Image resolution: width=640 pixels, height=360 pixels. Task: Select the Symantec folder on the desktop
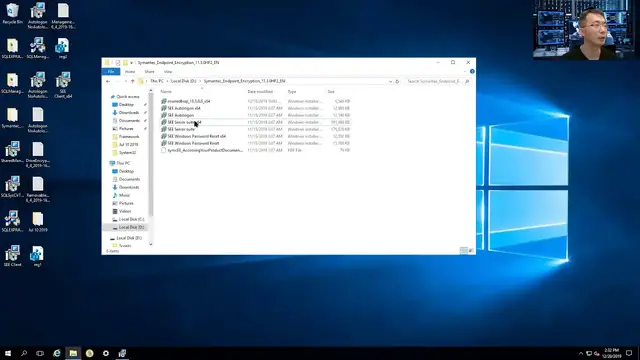pyautogui.click(x=12, y=118)
